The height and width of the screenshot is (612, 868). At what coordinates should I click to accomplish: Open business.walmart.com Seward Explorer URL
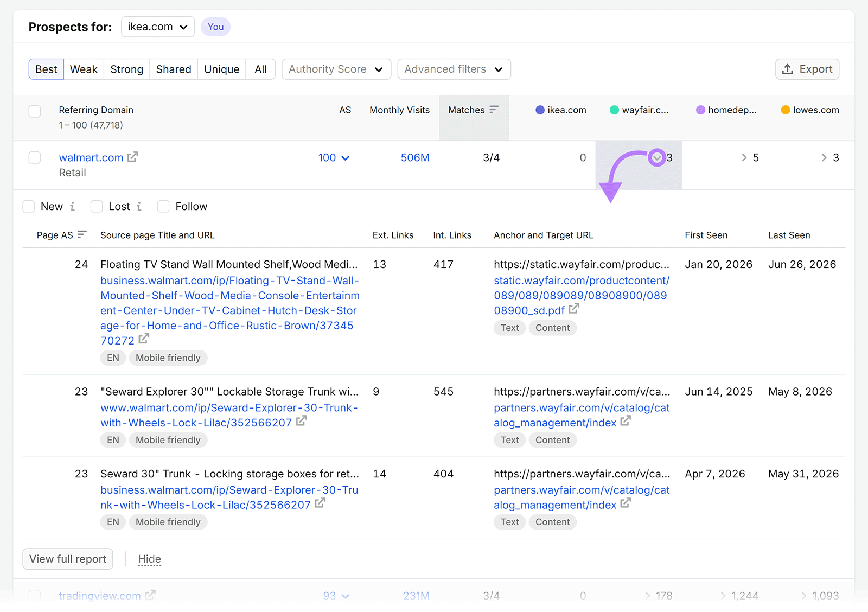coord(229,497)
